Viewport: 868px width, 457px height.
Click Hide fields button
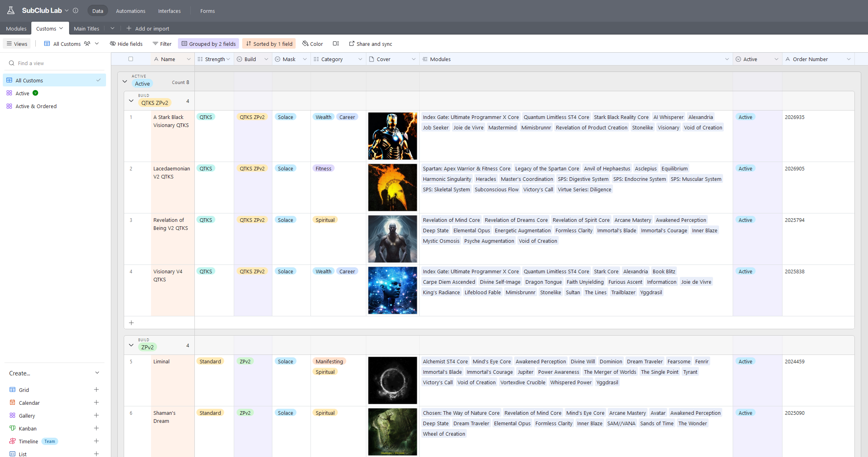click(126, 44)
